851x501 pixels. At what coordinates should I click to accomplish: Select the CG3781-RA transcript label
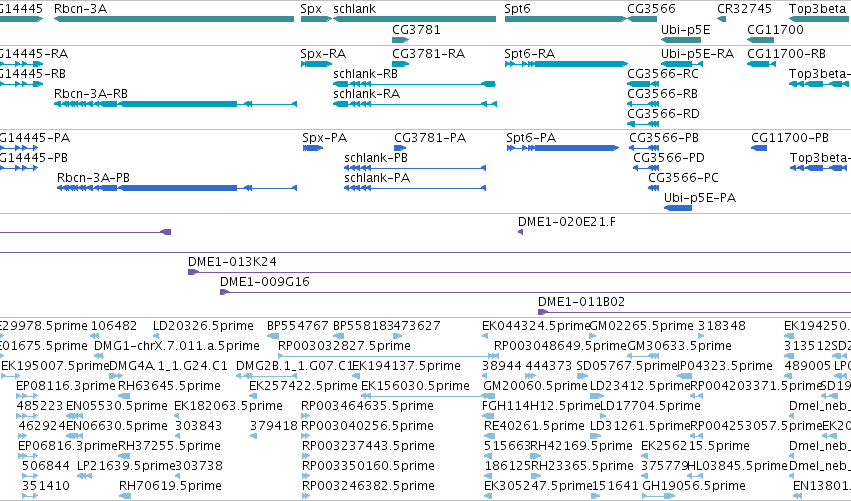point(429,54)
